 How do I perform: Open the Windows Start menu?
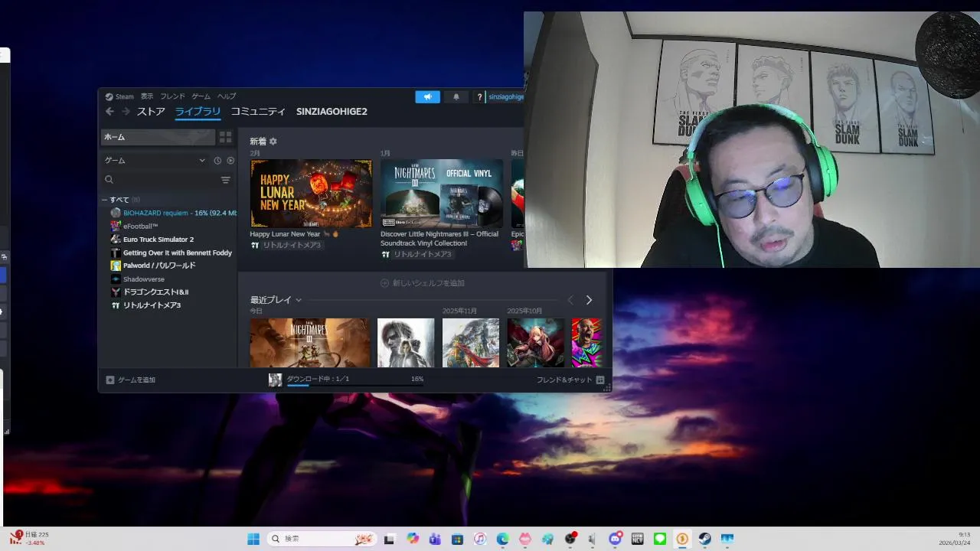tap(253, 539)
